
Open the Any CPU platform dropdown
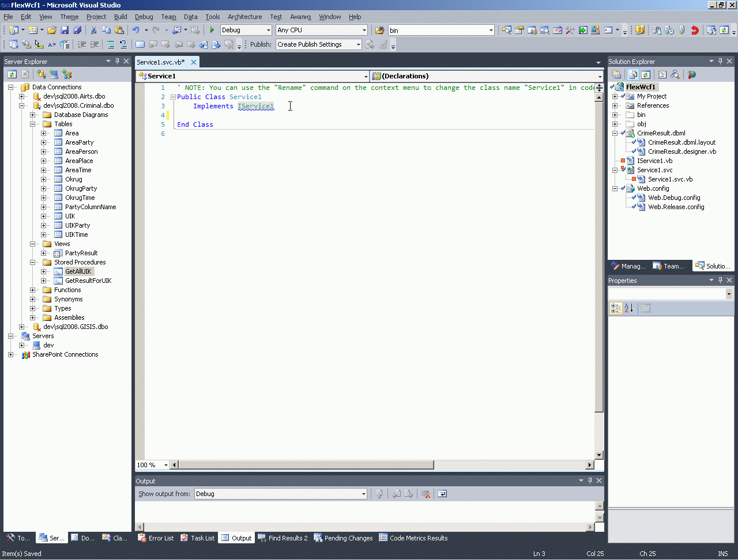(364, 30)
